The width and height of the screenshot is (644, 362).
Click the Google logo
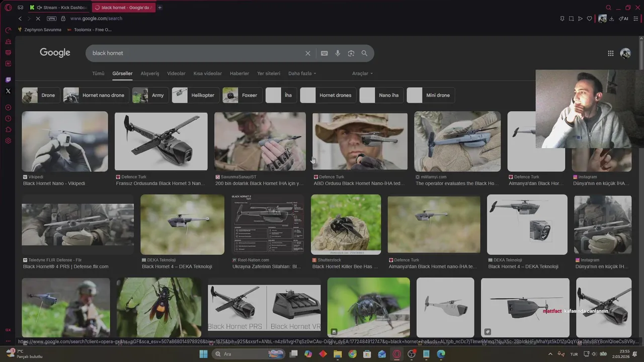(55, 53)
